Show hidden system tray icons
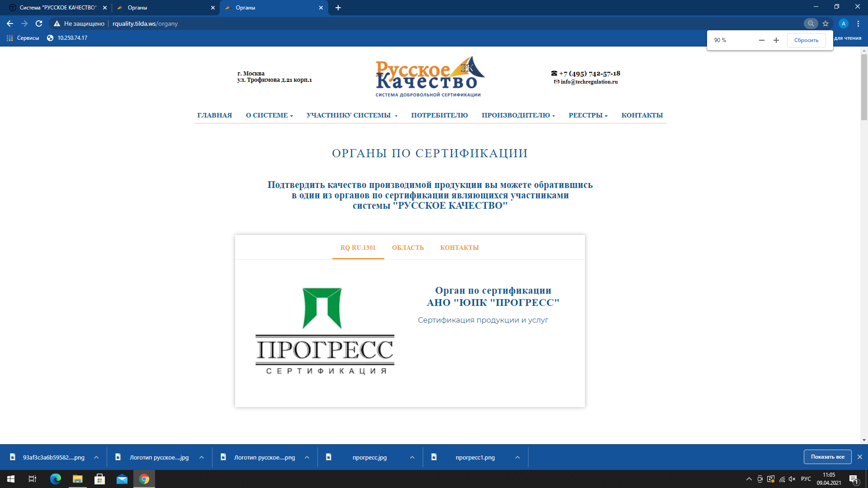The image size is (868, 488). (x=749, y=479)
